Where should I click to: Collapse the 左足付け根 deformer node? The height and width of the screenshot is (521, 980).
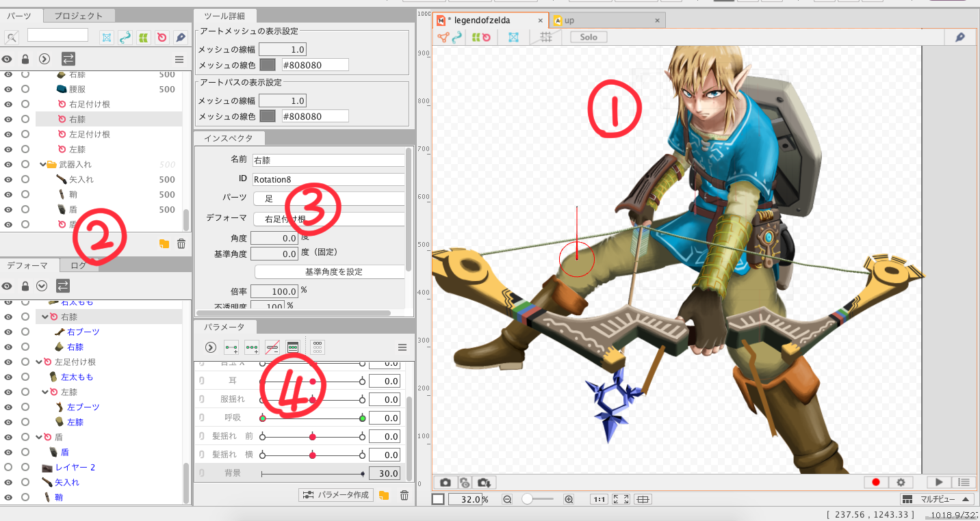point(40,362)
